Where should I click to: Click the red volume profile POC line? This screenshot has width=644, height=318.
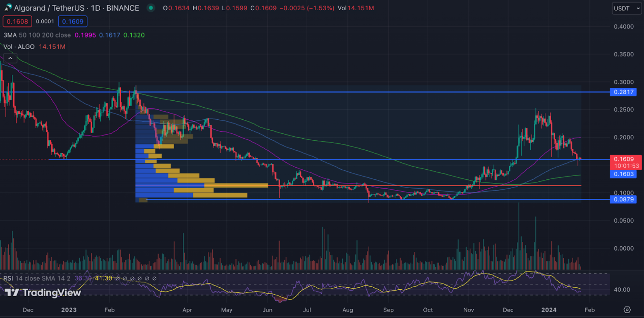click(x=359, y=186)
